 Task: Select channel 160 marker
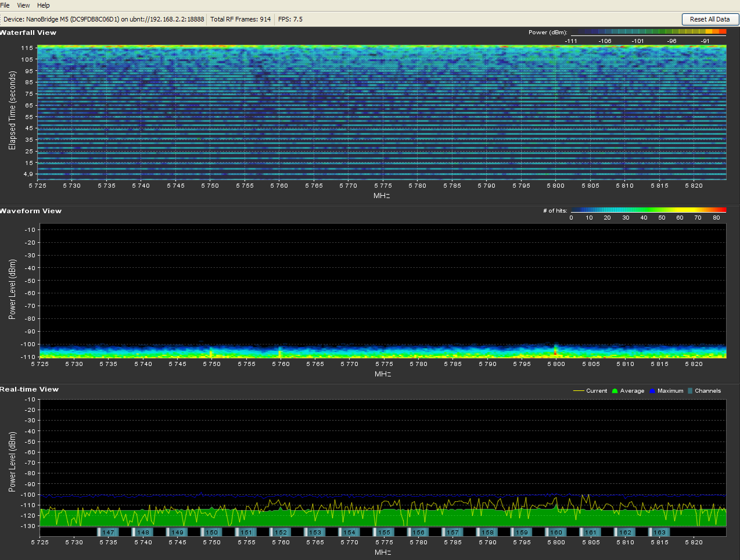(556, 532)
